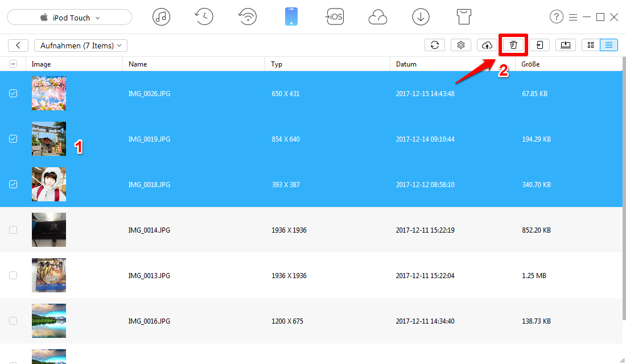
Task: Click the upload to cloud button
Action: pyautogui.click(x=487, y=45)
